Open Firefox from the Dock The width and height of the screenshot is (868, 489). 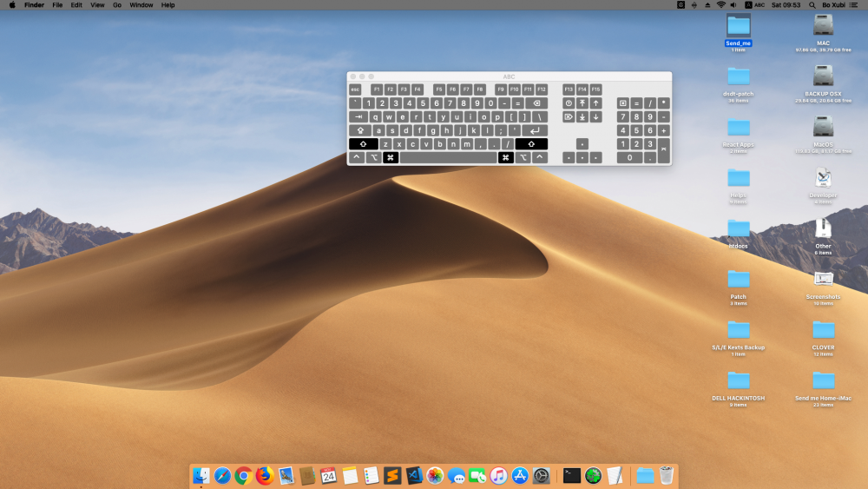pos(265,476)
